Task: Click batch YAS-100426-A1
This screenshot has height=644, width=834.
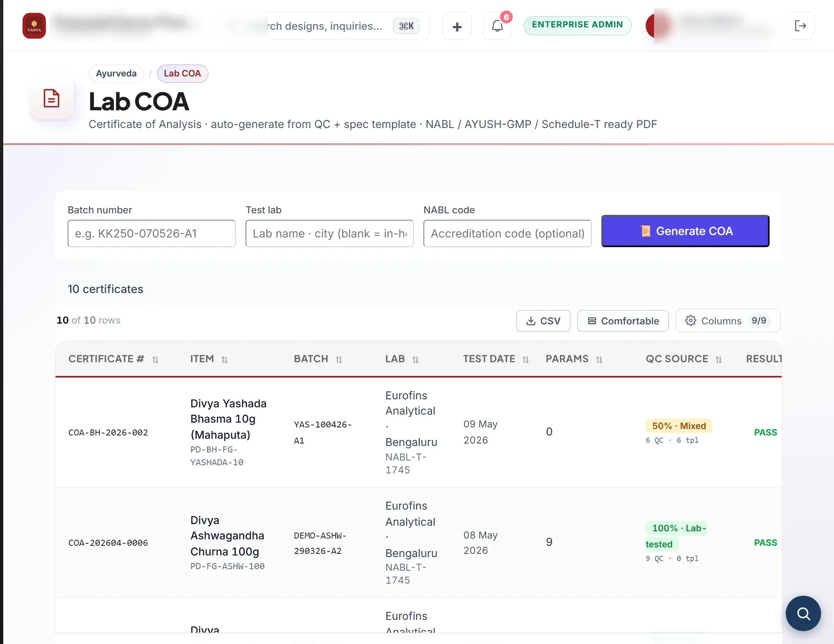Action: click(323, 432)
